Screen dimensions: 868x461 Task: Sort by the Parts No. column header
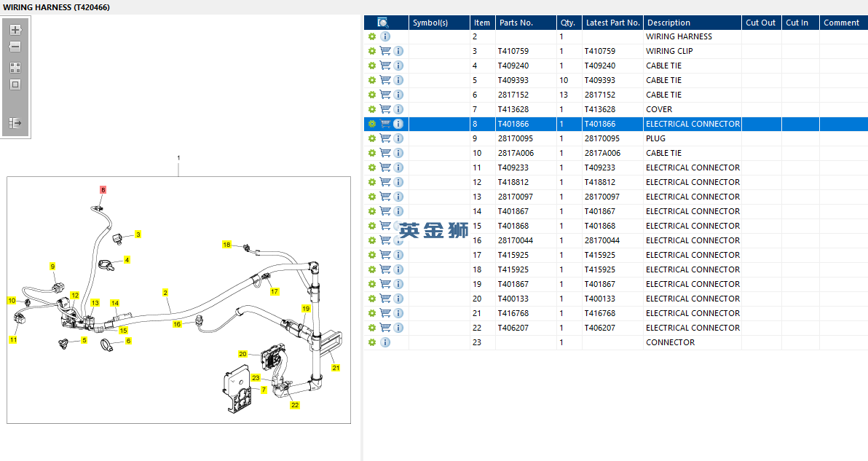[x=525, y=23]
